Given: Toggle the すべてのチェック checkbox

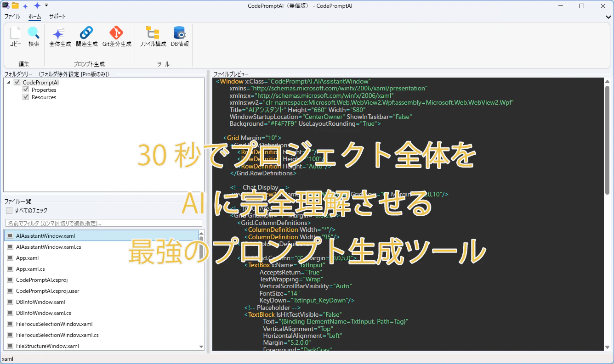Looking at the screenshot, I should point(9,211).
